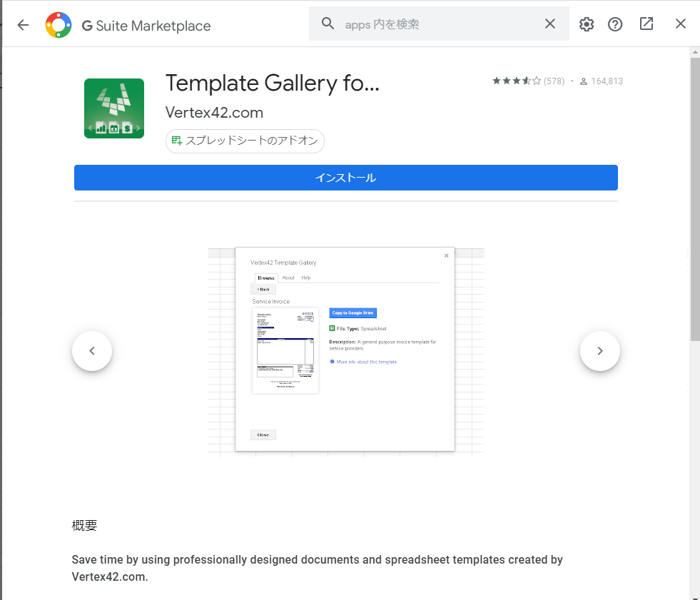The height and width of the screenshot is (600, 700).
Task: Click the back arrow icon
Action: (23, 25)
